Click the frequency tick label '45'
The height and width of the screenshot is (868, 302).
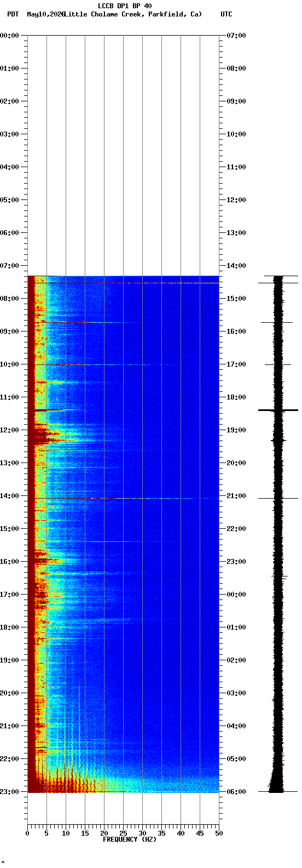click(x=200, y=833)
